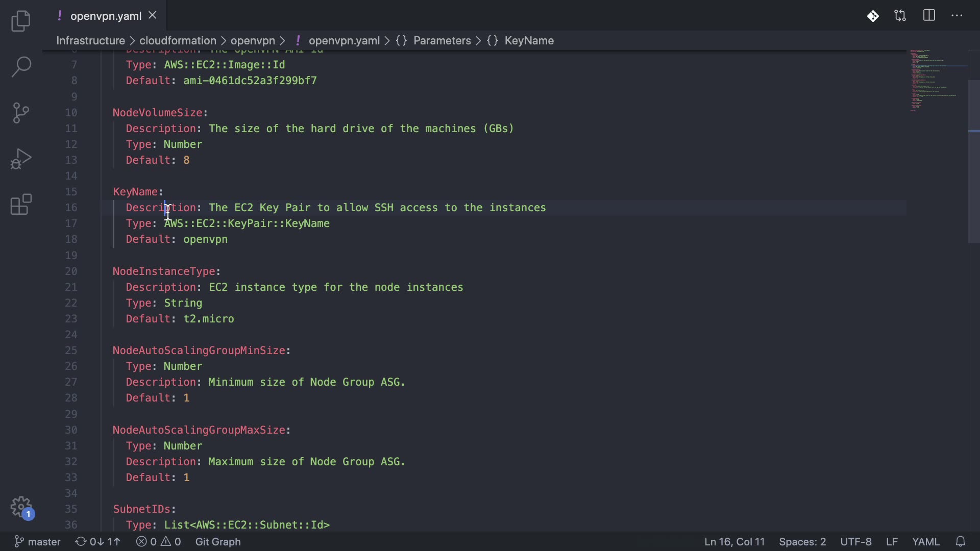Open the More Actions ellipsis menu
The image size is (980, 551).
coord(957,16)
